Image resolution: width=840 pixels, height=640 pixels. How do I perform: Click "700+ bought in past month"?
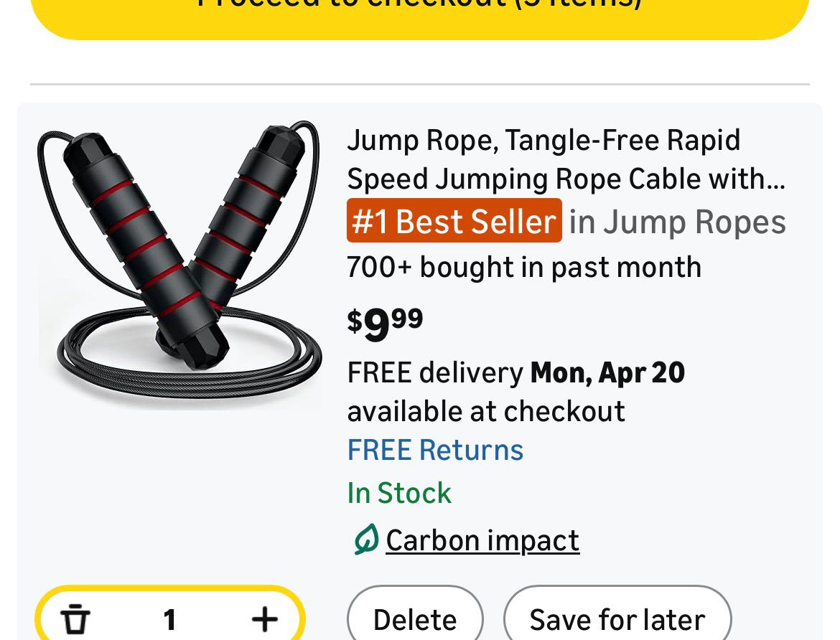point(523,267)
